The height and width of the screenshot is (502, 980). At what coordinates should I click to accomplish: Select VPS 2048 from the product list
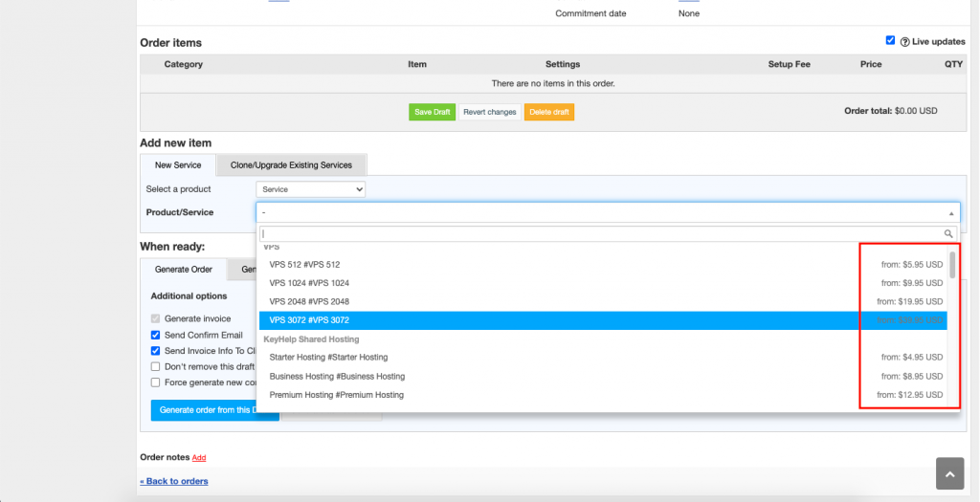tap(603, 301)
